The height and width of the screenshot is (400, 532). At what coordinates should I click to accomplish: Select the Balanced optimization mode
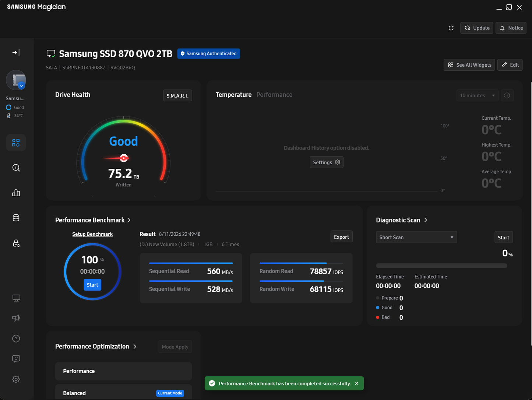pyautogui.click(x=123, y=392)
